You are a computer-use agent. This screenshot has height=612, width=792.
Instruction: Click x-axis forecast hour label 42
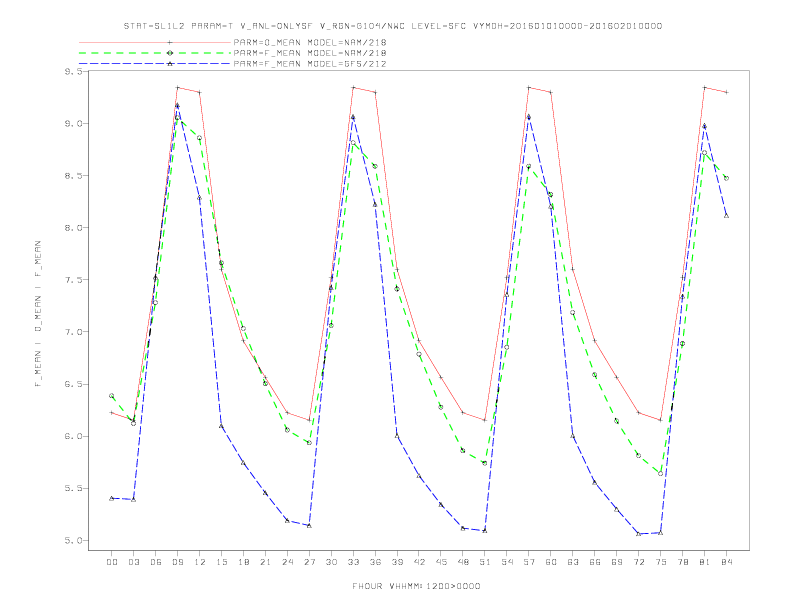point(419,562)
